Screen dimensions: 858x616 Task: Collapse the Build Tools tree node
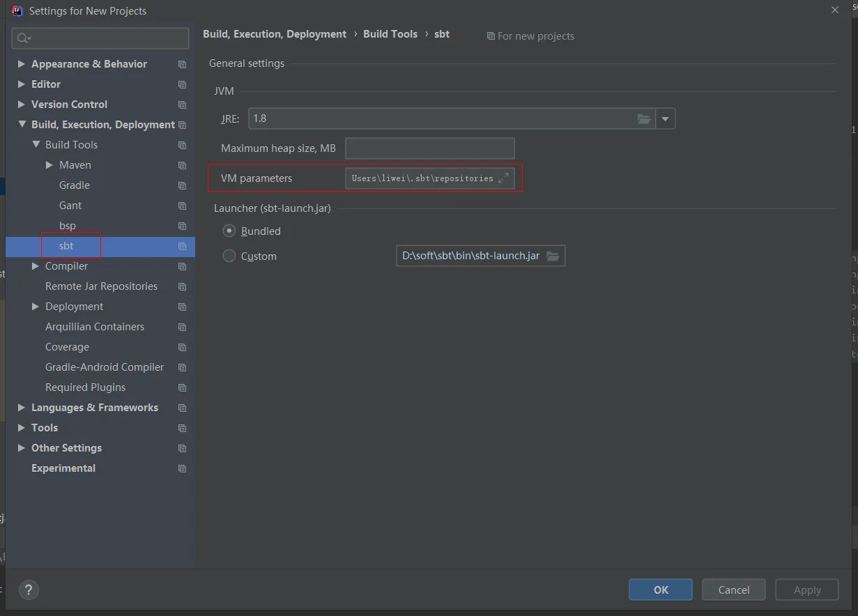pyautogui.click(x=36, y=145)
